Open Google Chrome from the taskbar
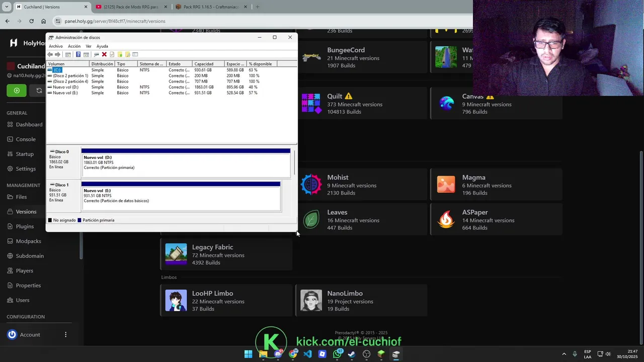Screen dimensions: 644x362 (293, 354)
